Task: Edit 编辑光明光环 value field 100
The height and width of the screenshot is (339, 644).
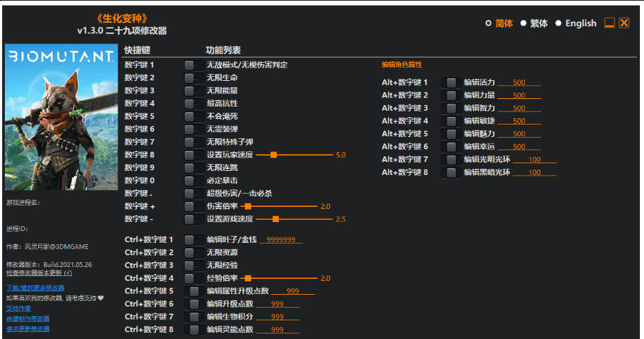Action: click(x=535, y=159)
